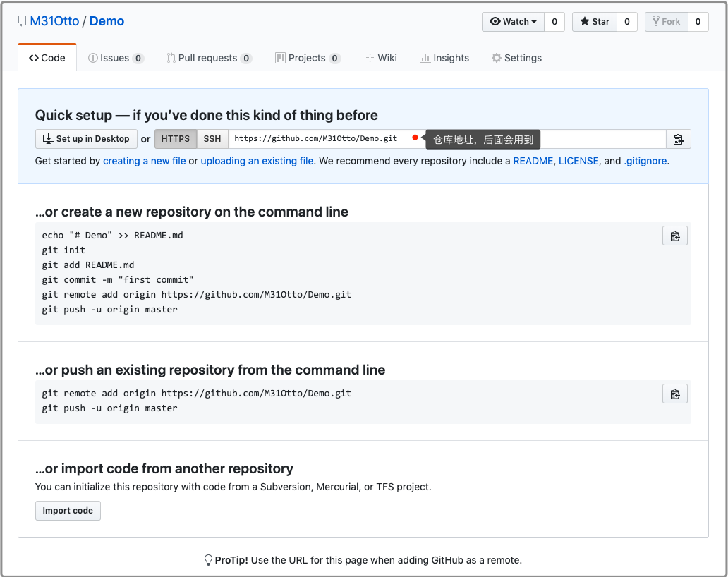Click the '...or import code from another repository' heading
The height and width of the screenshot is (577, 728).
click(164, 469)
